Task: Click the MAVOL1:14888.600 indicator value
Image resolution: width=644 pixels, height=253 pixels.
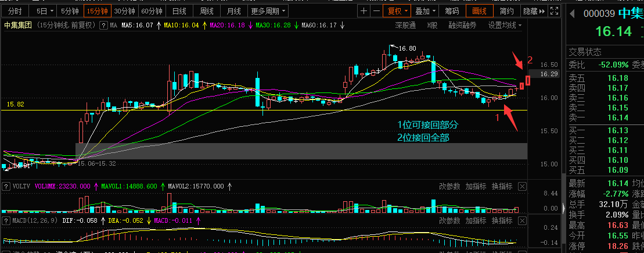Action: pyautogui.click(x=128, y=186)
